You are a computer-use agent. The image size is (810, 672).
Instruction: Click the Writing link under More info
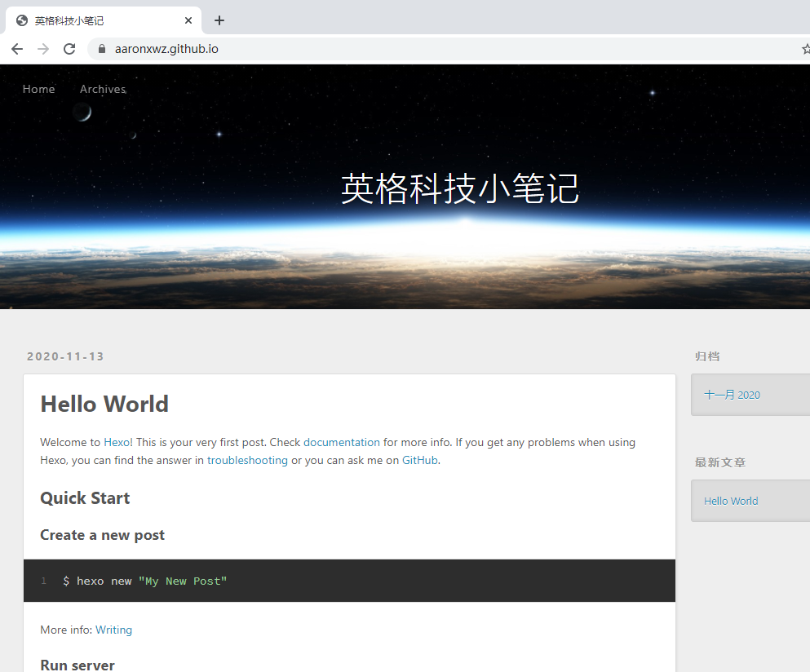tap(113, 630)
